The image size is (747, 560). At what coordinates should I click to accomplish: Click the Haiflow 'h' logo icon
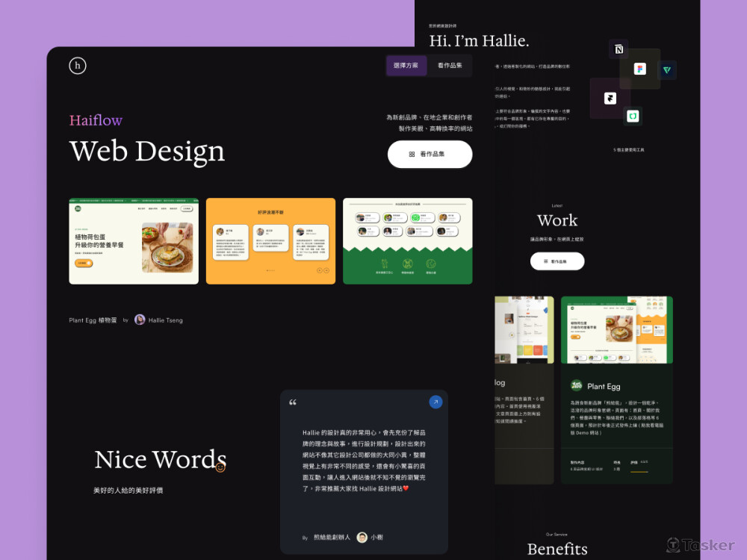(78, 66)
